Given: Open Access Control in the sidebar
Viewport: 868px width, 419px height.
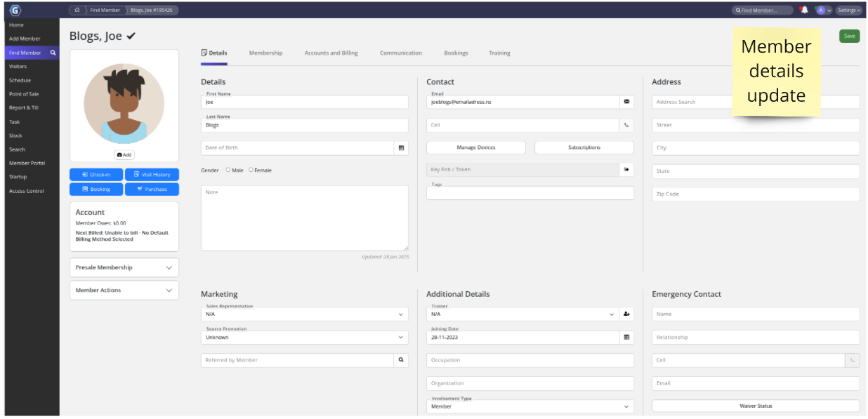Looking at the screenshot, I should point(26,191).
